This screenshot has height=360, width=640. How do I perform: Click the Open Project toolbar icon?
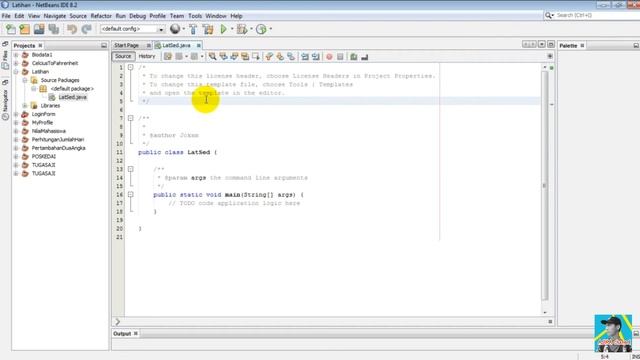[39, 29]
